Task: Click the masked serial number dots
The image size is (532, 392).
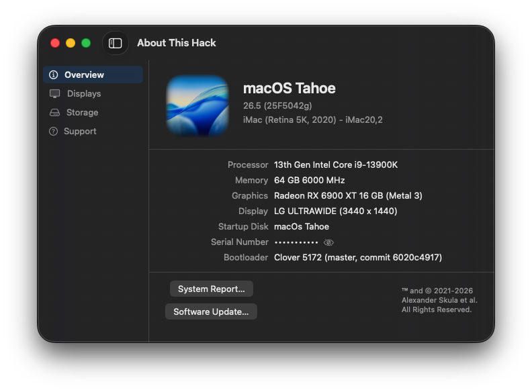Action: tap(296, 242)
